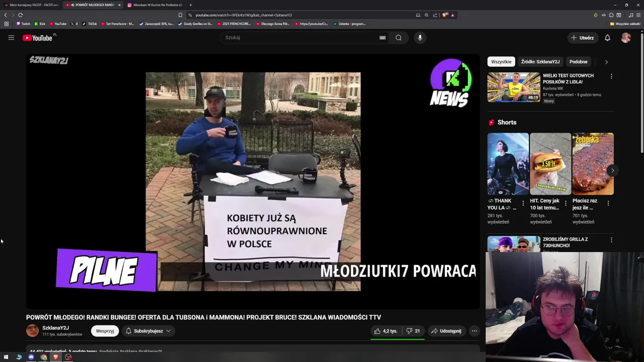
Task: Open the TikTok bookmark
Action: pos(90,24)
